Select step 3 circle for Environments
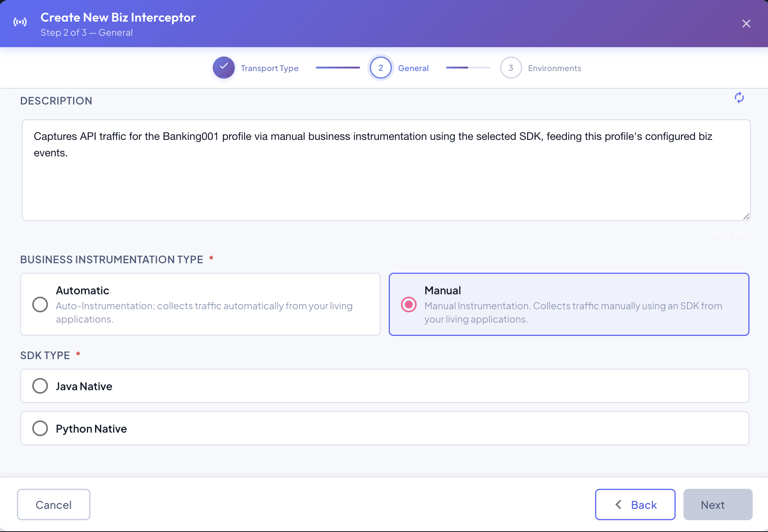The width and height of the screenshot is (768, 532). click(511, 68)
